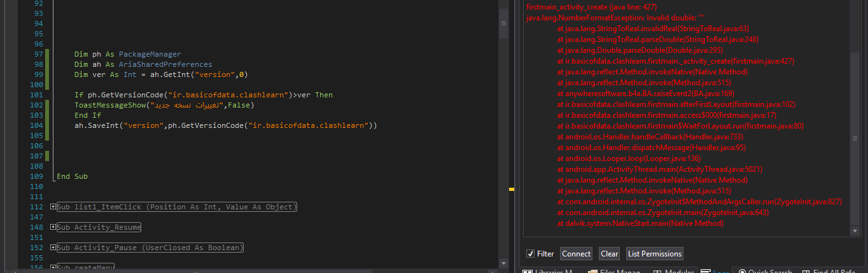Expand the collapsed Sub Activity_Resume block

tap(53, 227)
